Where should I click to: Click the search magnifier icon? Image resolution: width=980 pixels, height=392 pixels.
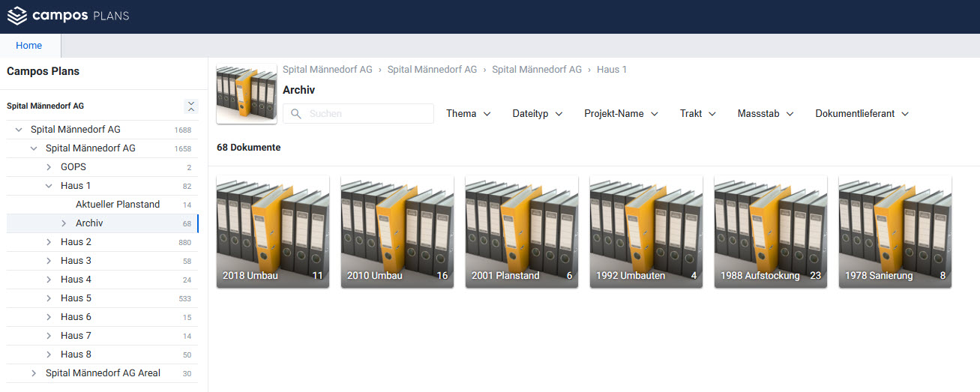pos(296,114)
